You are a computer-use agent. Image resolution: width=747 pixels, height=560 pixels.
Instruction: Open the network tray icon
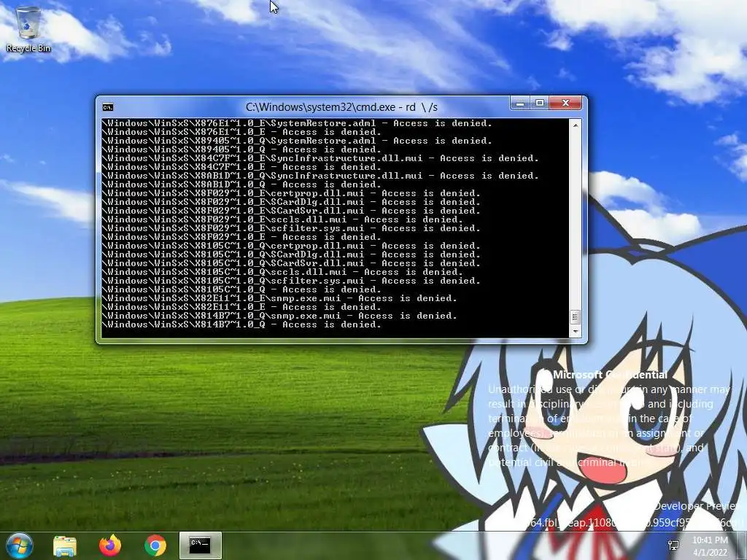coord(673,545)
